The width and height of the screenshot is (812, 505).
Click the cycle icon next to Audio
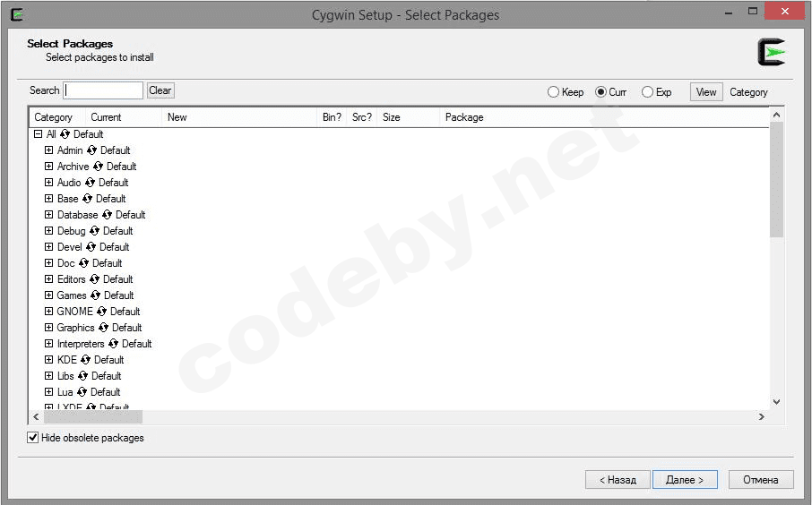[91, 182]
